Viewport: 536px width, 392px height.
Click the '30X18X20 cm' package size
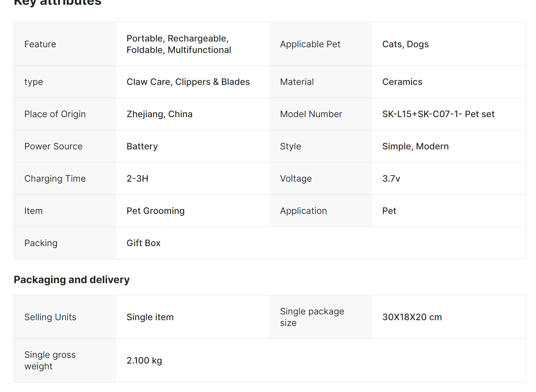coord(412,317)
